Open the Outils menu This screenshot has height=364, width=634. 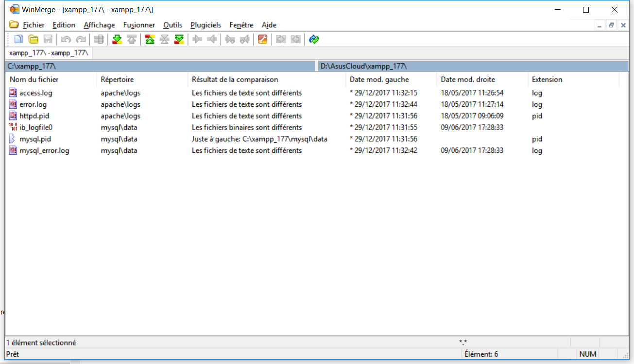[172, 25]
